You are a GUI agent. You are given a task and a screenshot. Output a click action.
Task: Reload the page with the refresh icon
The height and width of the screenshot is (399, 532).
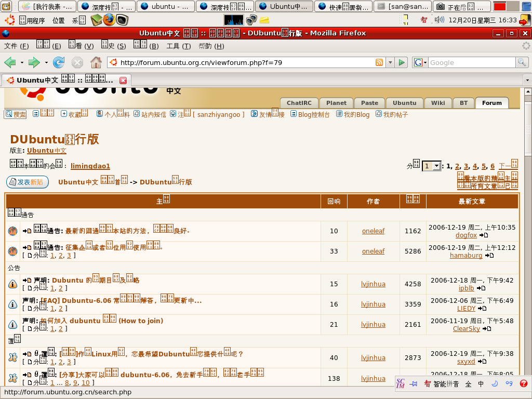59,62
